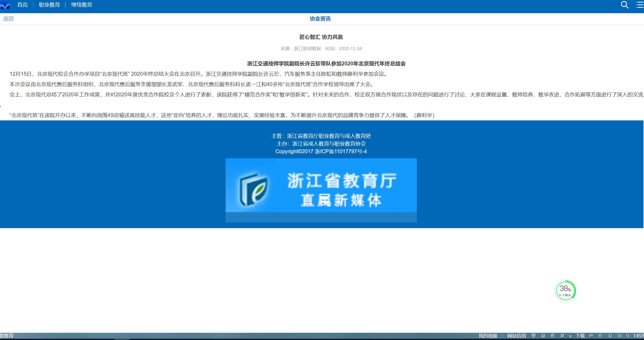Click the article title 匠心智汇 协力共赢
The image size is (644, 340).
[x=321, y=37]
